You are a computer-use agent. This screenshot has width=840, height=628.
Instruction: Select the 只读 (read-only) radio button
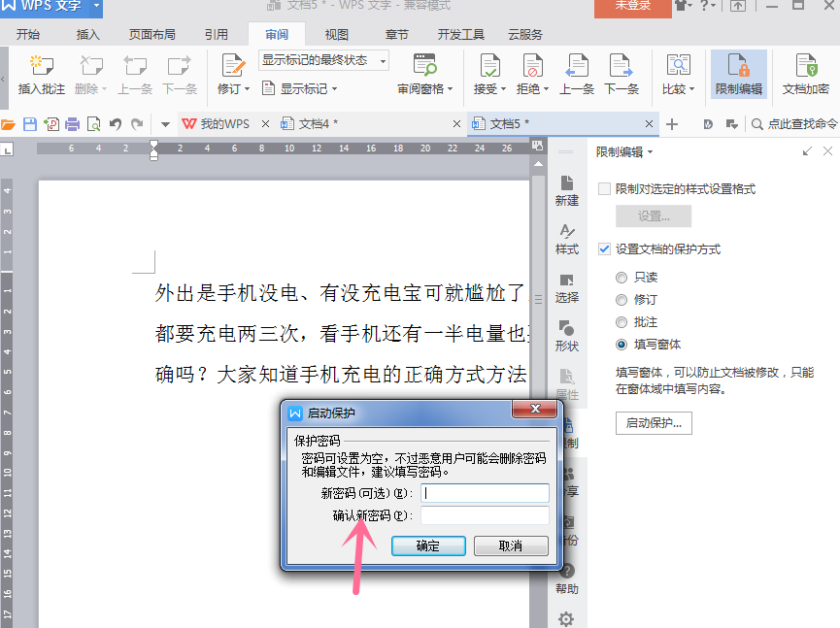pos(622,278)
